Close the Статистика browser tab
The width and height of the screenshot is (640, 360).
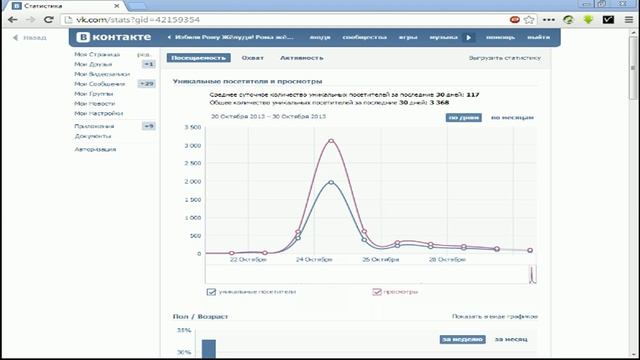point(117,6)
